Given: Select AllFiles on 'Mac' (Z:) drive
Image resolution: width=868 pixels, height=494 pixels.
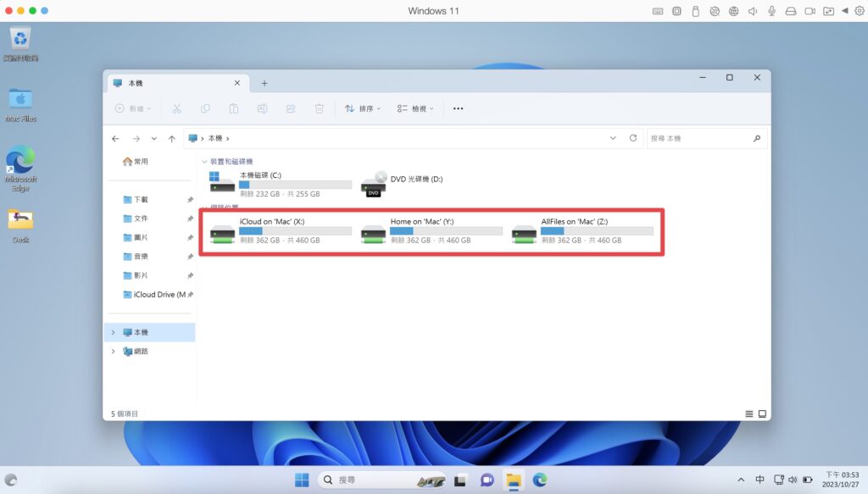Looking at the screenshot, I should click(x=582, y=230).
